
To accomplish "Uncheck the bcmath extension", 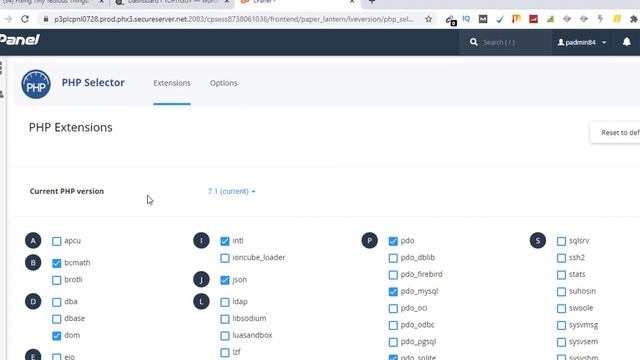I will pyautogui.click(x=57, y=263).
